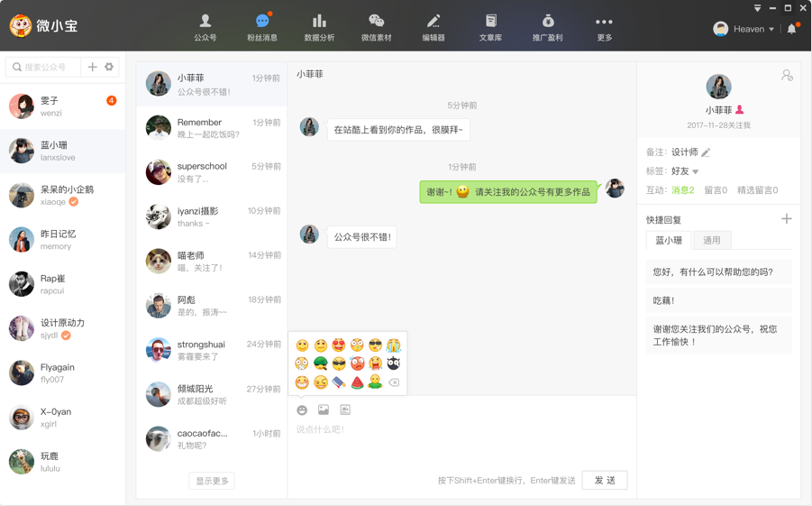Insert picture using the image icon
The height and width of the screenshot is (506, 812).
[x=324, y=410]
